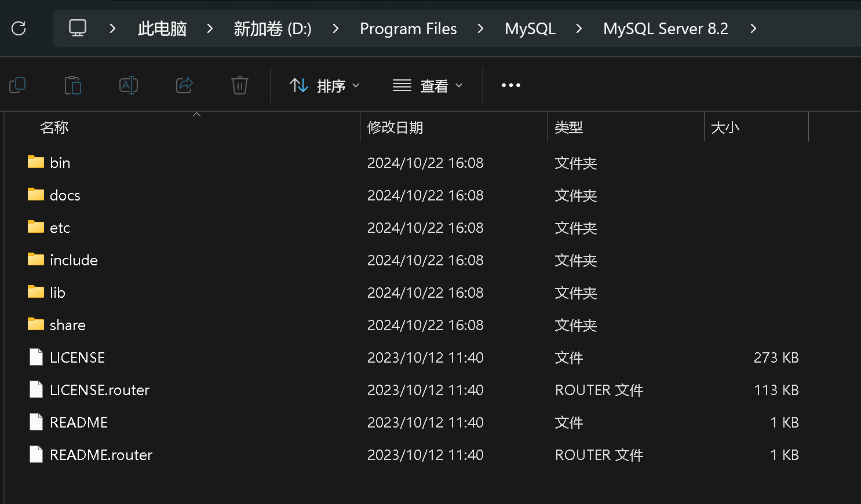Select the docs folder icon
The image size is (861, 504).
click(x=36, y=195)
